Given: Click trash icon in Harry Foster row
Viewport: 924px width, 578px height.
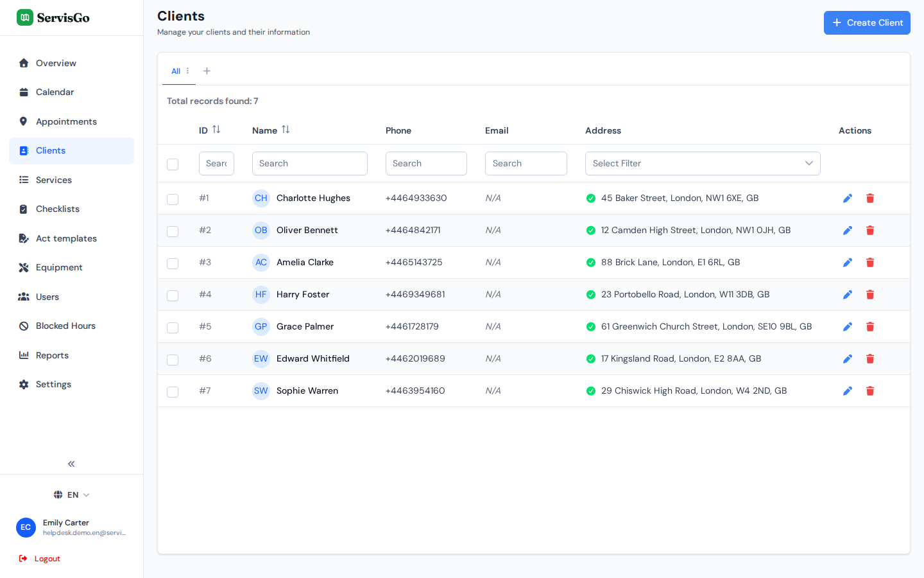Looking at the screenshot, I should pos(870,295).
